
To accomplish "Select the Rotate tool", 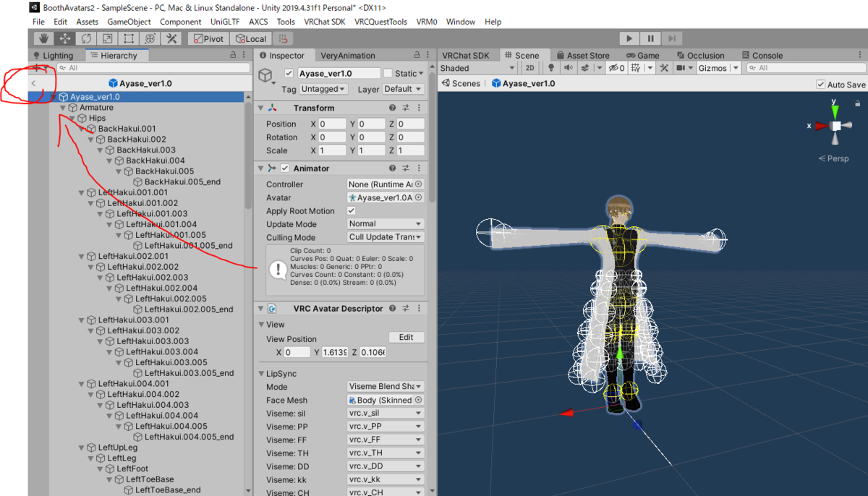I will [x=86, y=38].
